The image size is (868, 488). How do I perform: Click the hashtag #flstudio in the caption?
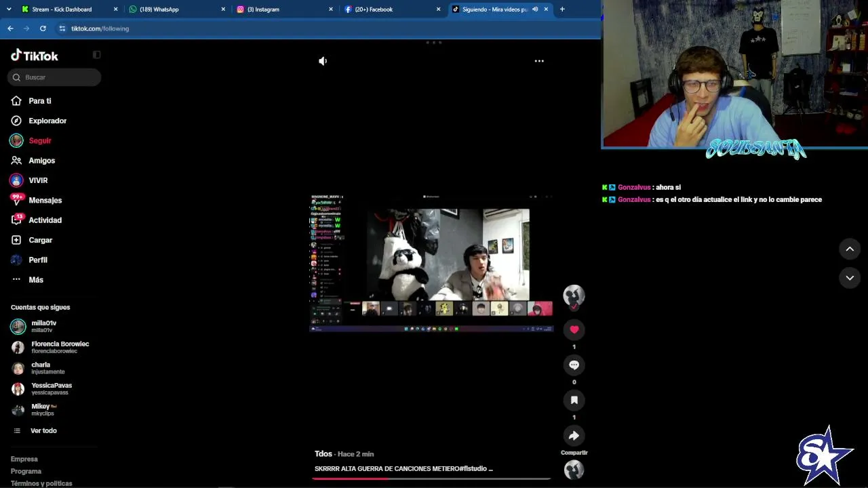coord(473,468)
